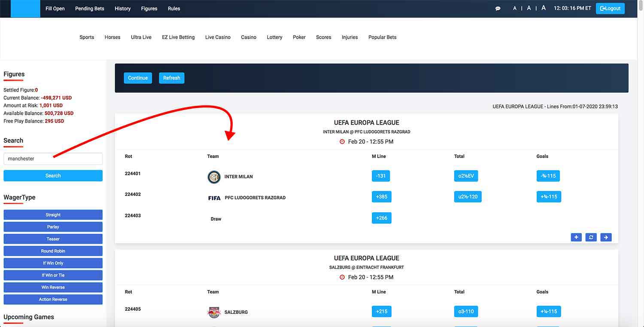Click the Salzburg team logo
This screenshot has height=327, width=644.
click(214, 312)
